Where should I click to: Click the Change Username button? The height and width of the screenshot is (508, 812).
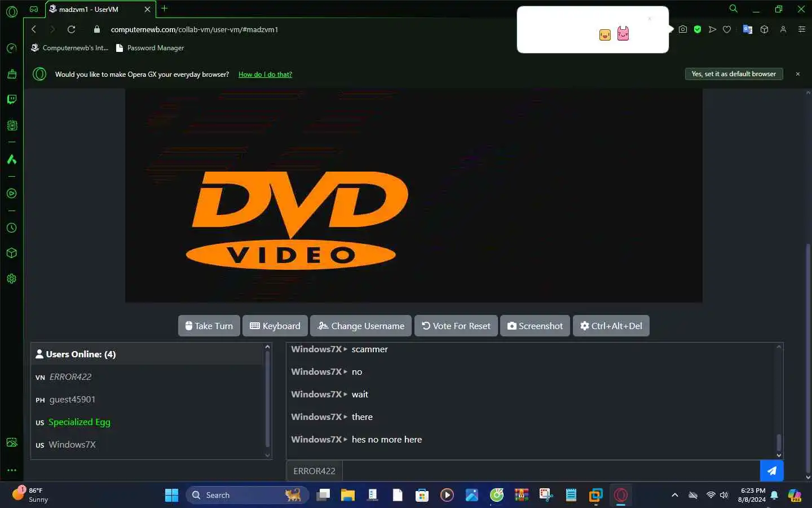361,326
